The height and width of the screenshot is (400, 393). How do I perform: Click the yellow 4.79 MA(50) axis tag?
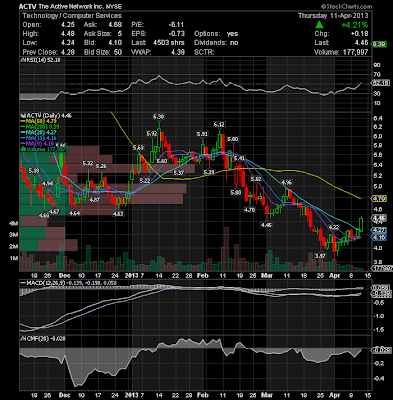coord(380,199)
